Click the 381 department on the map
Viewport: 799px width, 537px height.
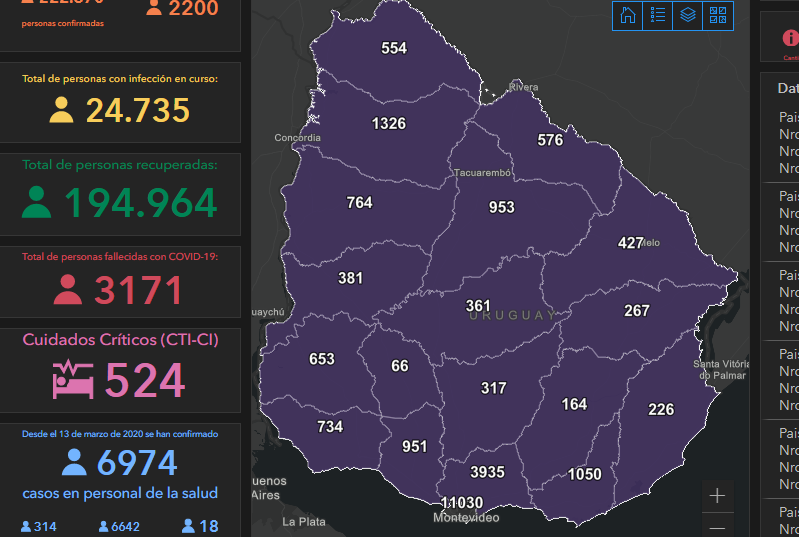pyautogui.click(x=351, y=278)
